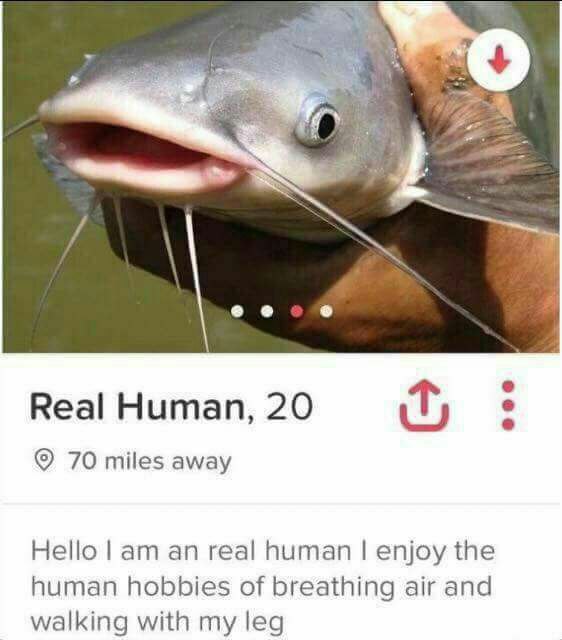Open the three-dot more options menu
The image size is (562, 640).
click(508, 405)
